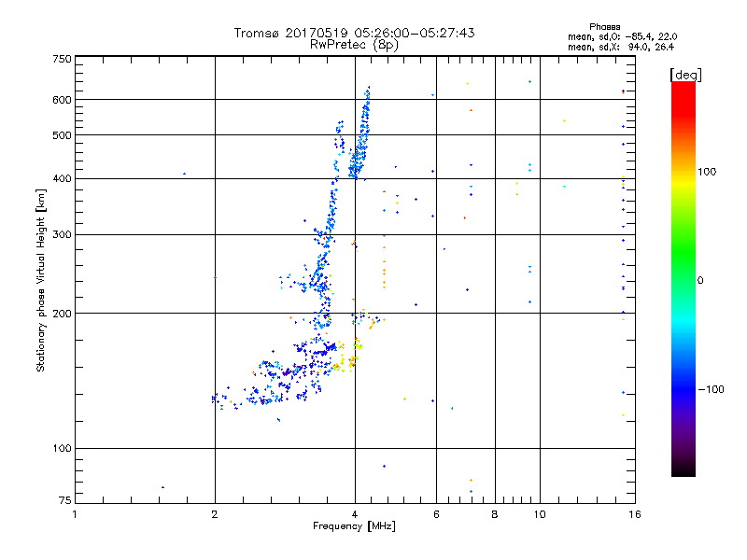Click the plot title "Tromsø 20170519 05:26:00-05:27:43"

[x=354, y=33]
